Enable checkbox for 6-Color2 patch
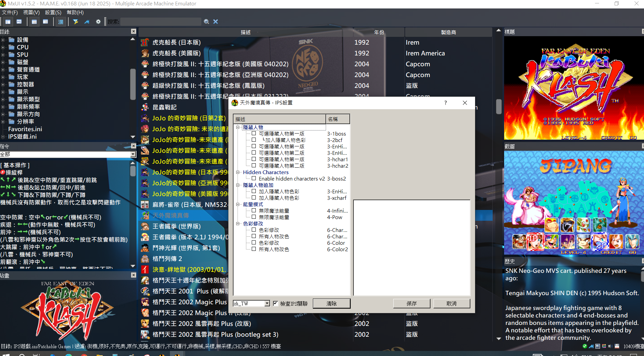Viewport: 644px width, 356px height. click(254, 249)
